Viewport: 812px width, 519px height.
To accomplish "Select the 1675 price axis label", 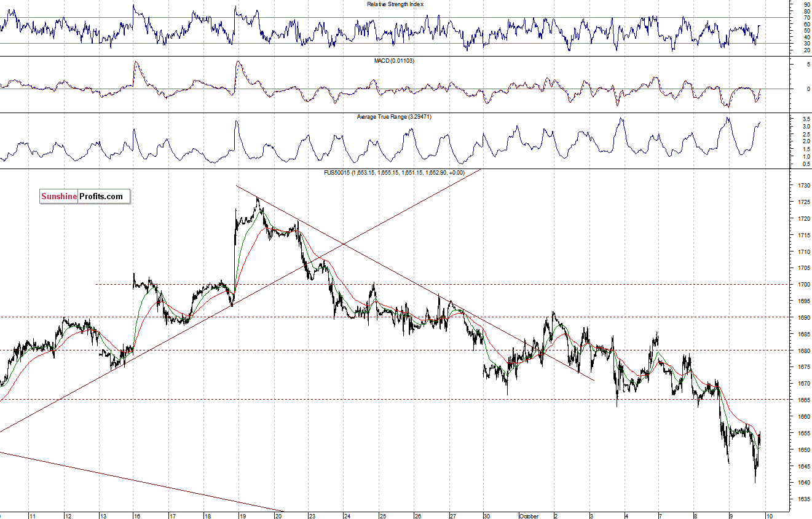I will point(805,367).
